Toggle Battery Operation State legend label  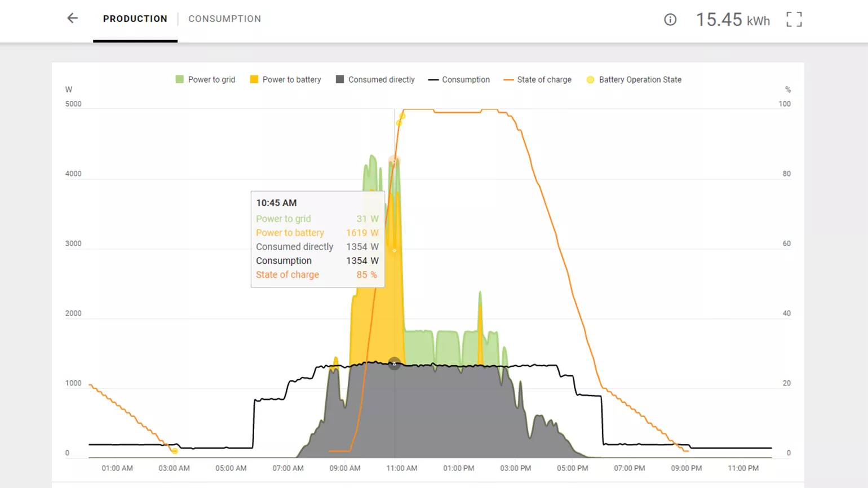pyautogui.click(x=640, y=80)
